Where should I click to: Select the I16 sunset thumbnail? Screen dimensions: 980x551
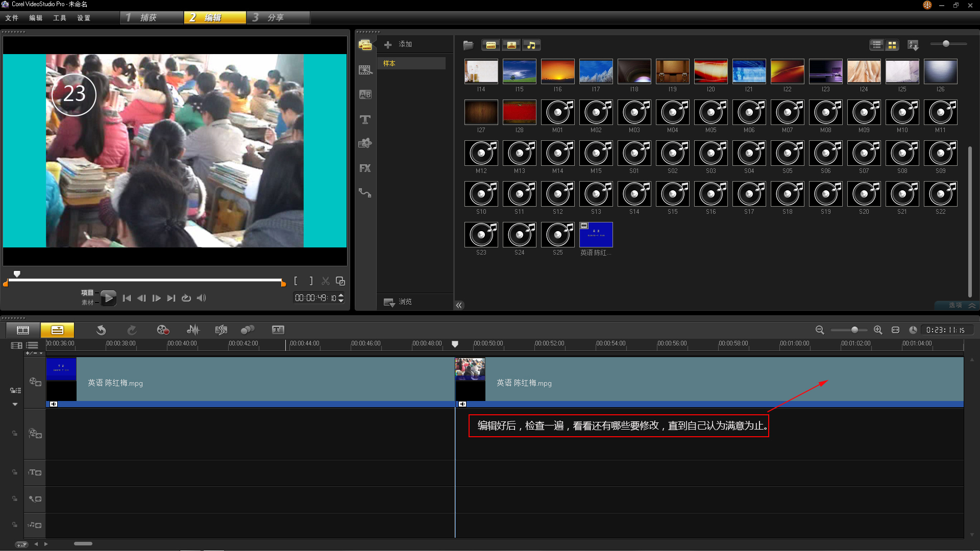557,71
